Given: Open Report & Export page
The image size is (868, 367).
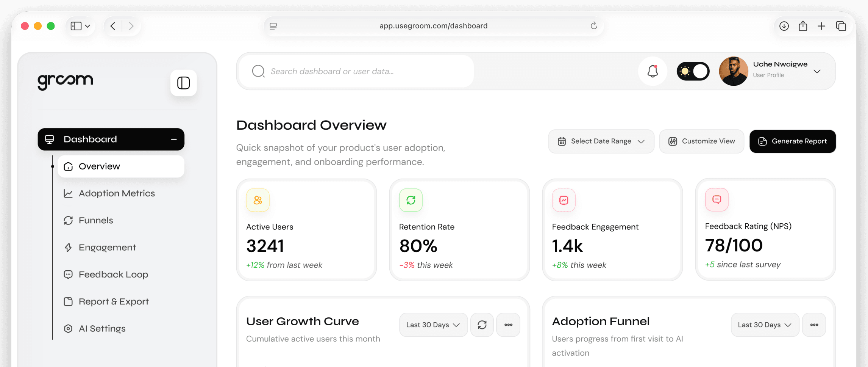Looking at the screenshot, I should tap(106, 301).
